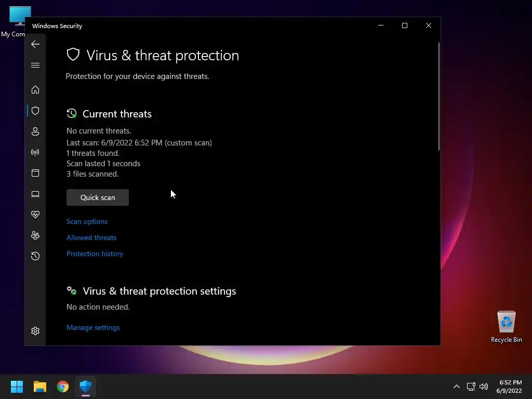Click Windows Security taskbar icon
The height and width of the screenshot is (399, 532).
(x=86, y=387)
